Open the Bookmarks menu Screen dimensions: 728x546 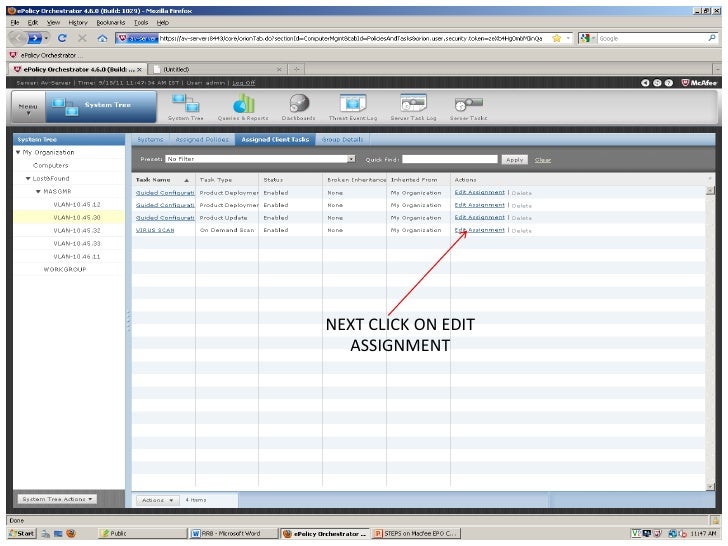point(110,22)
